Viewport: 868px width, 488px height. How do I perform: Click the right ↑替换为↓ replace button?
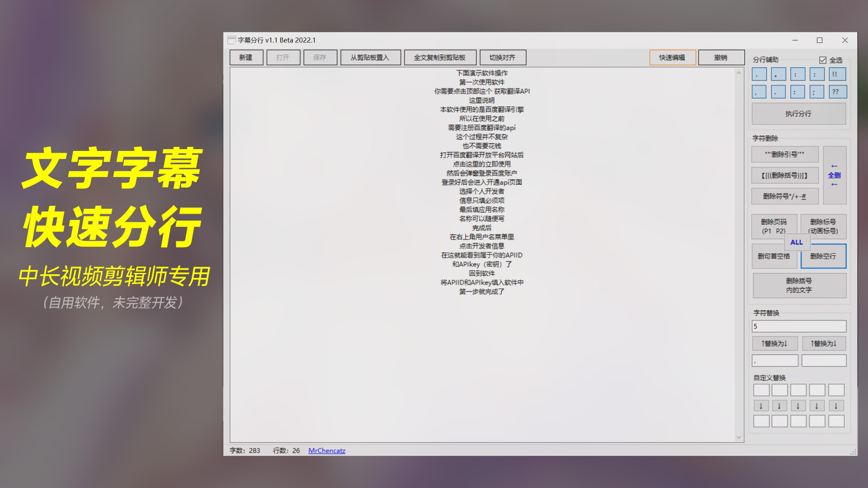coord(824,344)
